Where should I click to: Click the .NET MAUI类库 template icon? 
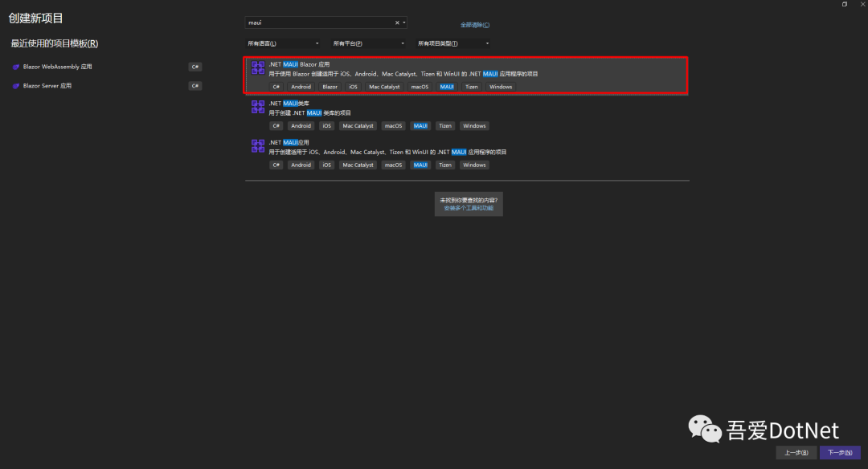coord(258,107)
